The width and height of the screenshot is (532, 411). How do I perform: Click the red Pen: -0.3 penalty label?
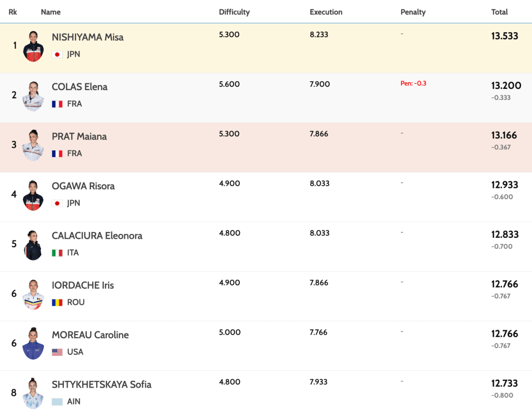pyautogui.click(x=413, y=83)
